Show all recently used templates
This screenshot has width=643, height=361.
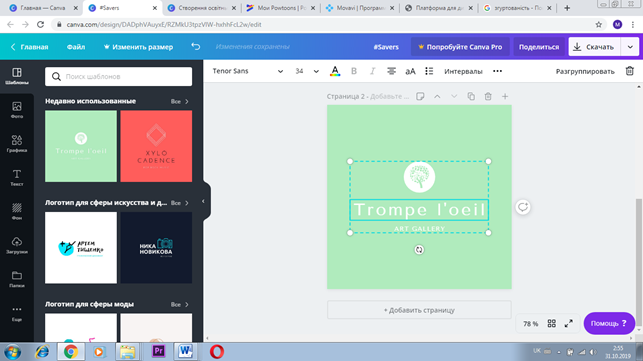[x=180, y=101]
